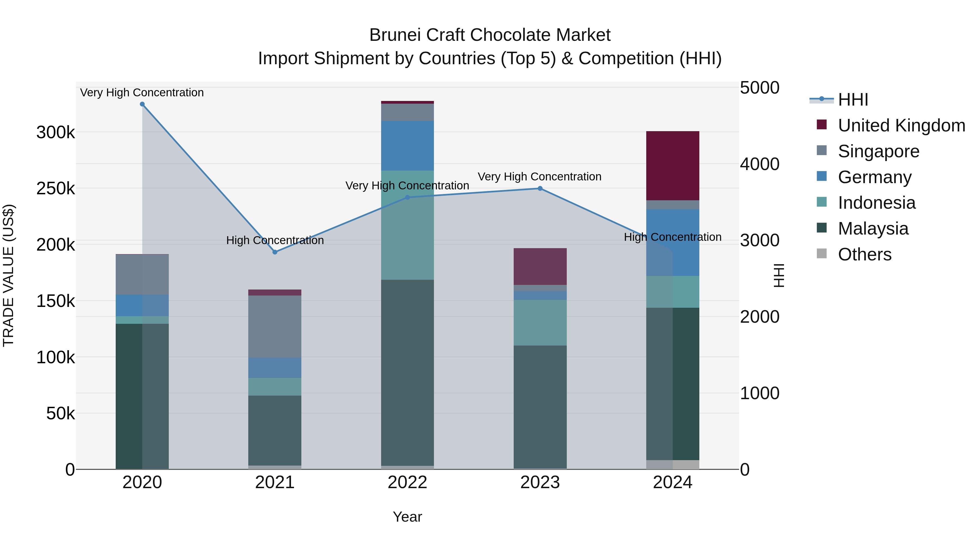Click the 2021 Malaysia bar segment
Viewport: 980px width, 551px height.
[x=275, y=430]
